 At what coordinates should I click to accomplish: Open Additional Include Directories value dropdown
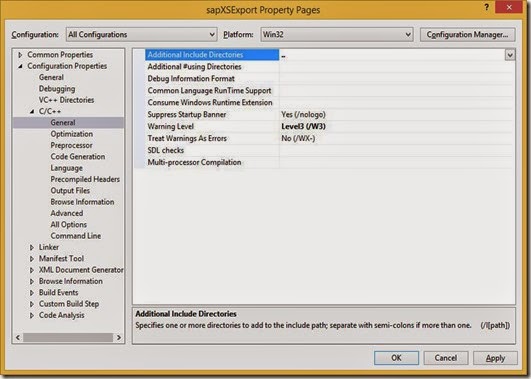pos(510,55)
